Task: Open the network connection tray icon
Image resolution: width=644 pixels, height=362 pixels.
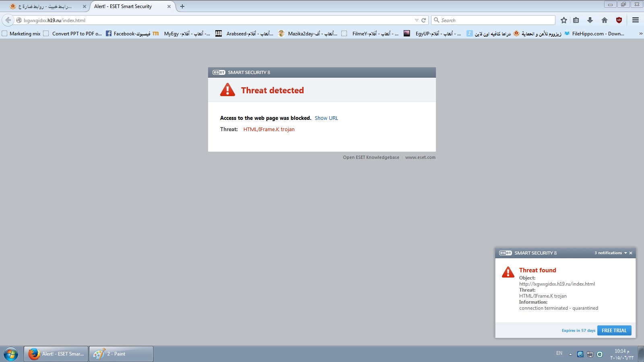Action: tap(590, 354)
